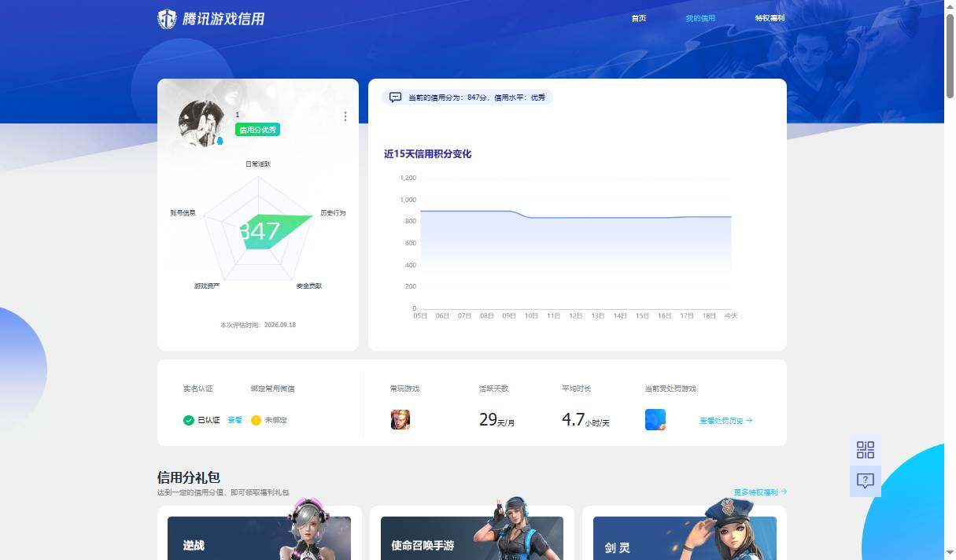Click the 日常活跃 radar chart label

pyautogui.click(x=258, y=164)
